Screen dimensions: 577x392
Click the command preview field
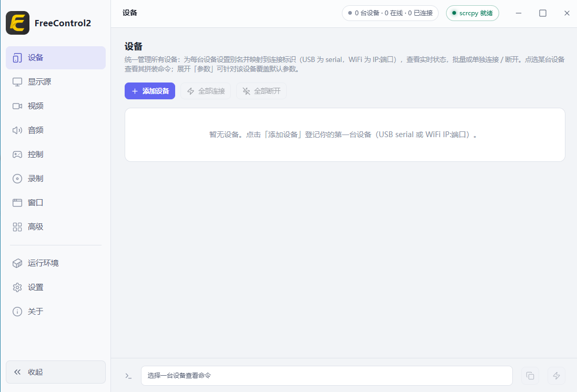tap(327, 376)
